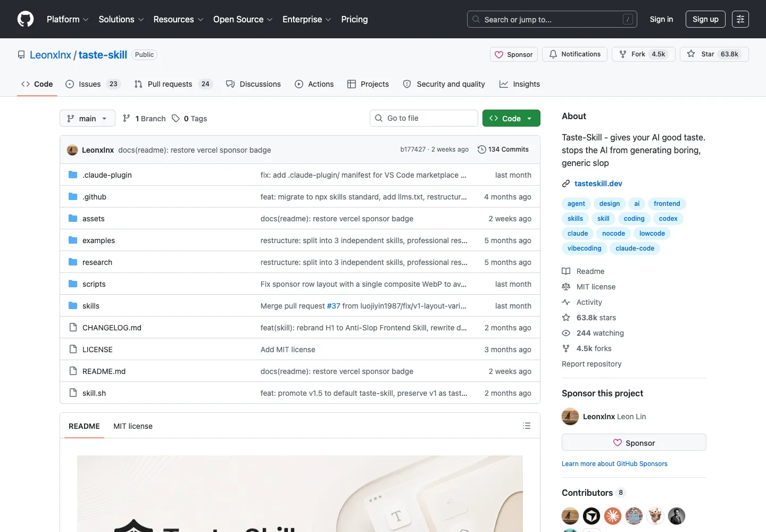Open Notifications for this repository
This screenshot has width=766, height=532.
(x=574, y=54)
